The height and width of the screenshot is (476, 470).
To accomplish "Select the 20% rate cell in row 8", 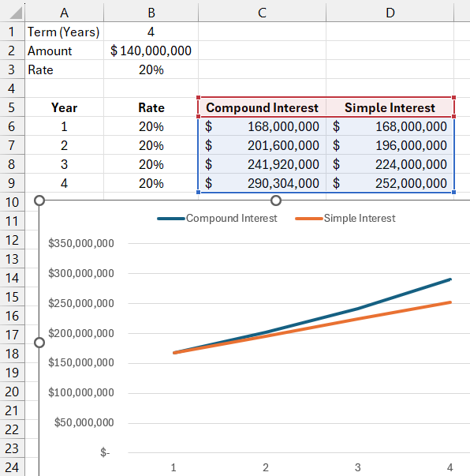I will point(151,164).
